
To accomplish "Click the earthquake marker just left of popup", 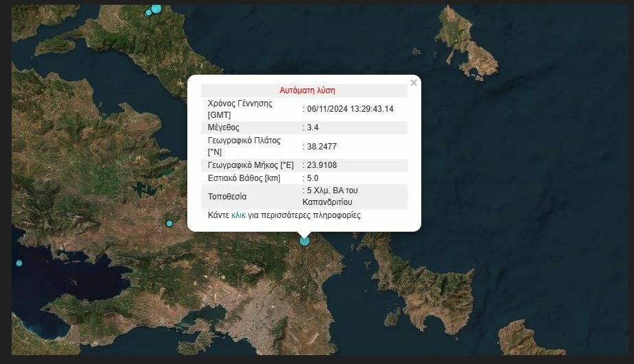I will [169, 223].
